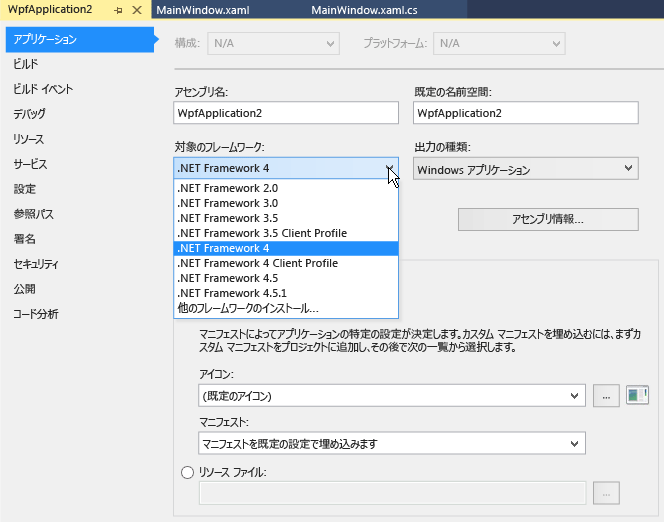This screenshot has height=522, width=664.
Task: Pin the WpfApplication2 tab
Action: point(118,10)
